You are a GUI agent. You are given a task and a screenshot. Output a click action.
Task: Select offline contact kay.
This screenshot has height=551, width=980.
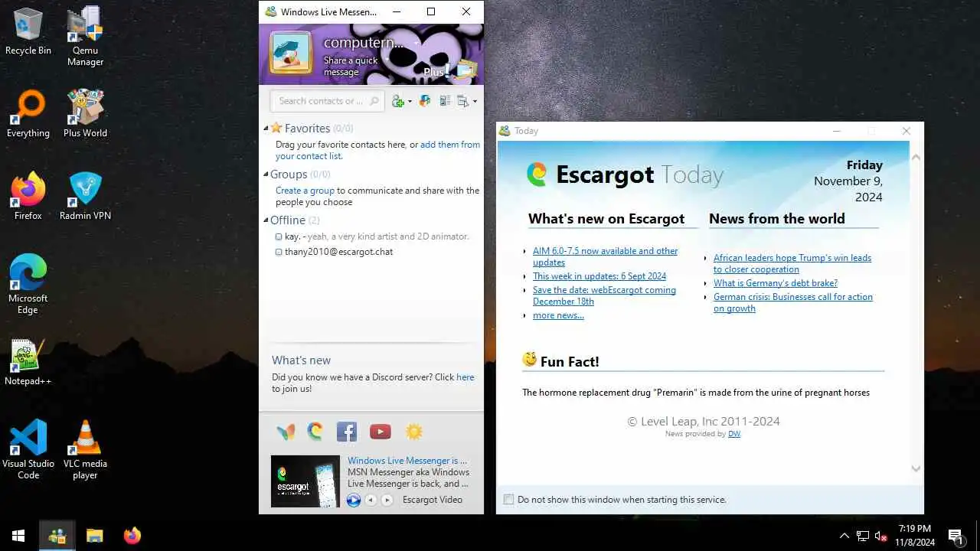(372, 236)
